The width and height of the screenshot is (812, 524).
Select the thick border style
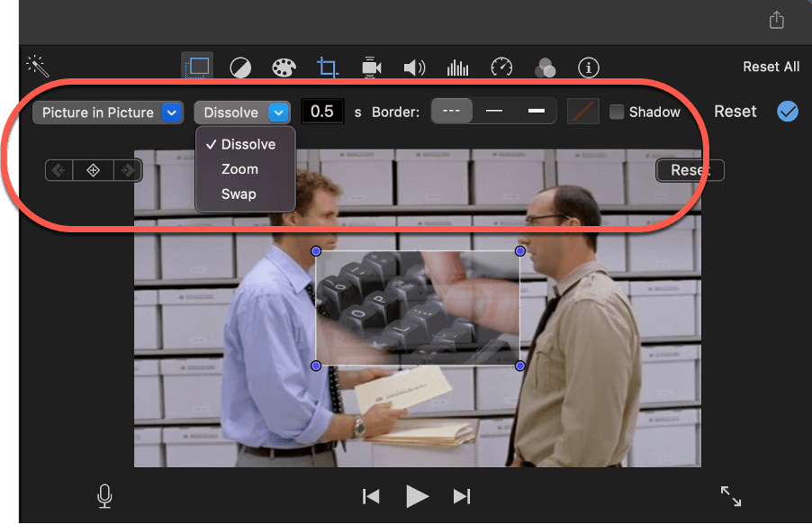coord(536,111)
